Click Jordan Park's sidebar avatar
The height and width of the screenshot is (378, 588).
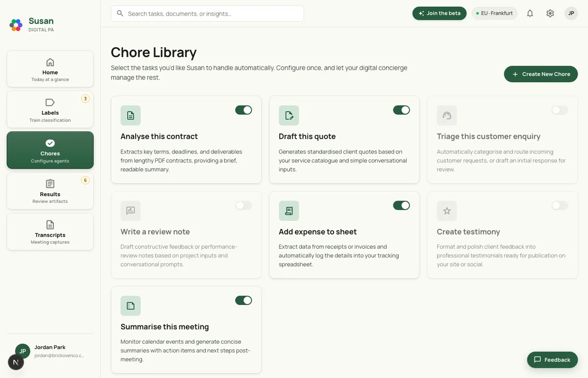[23, 351]
